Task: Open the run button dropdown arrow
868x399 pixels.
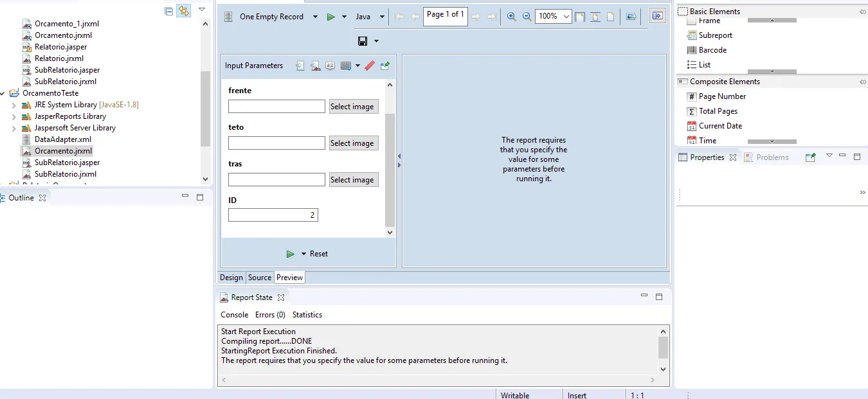Action: 344,17
